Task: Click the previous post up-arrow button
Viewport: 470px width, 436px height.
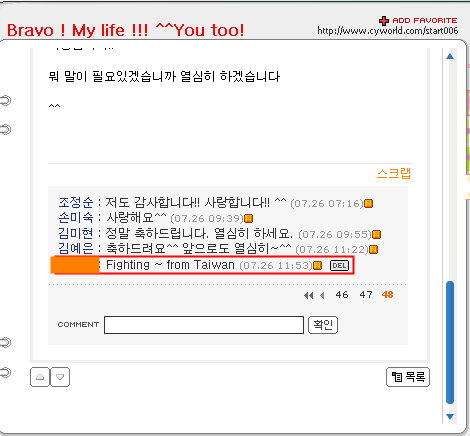Action: click(40, 377)
